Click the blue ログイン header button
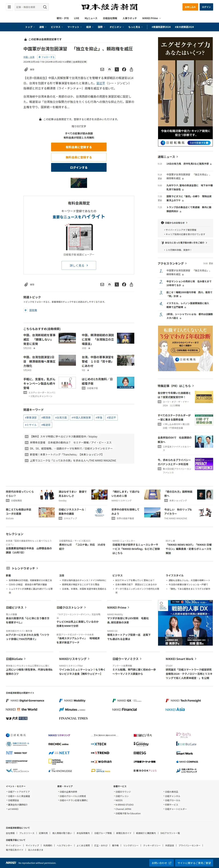This screenshot has height=868, width=219. 206,7
